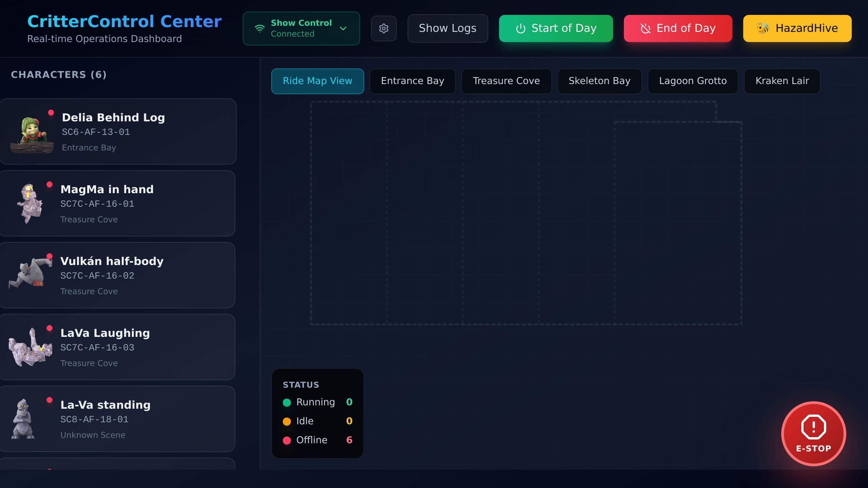Select the MagMa in hand name
Viewport: 868px width, 488px height.
107,189
